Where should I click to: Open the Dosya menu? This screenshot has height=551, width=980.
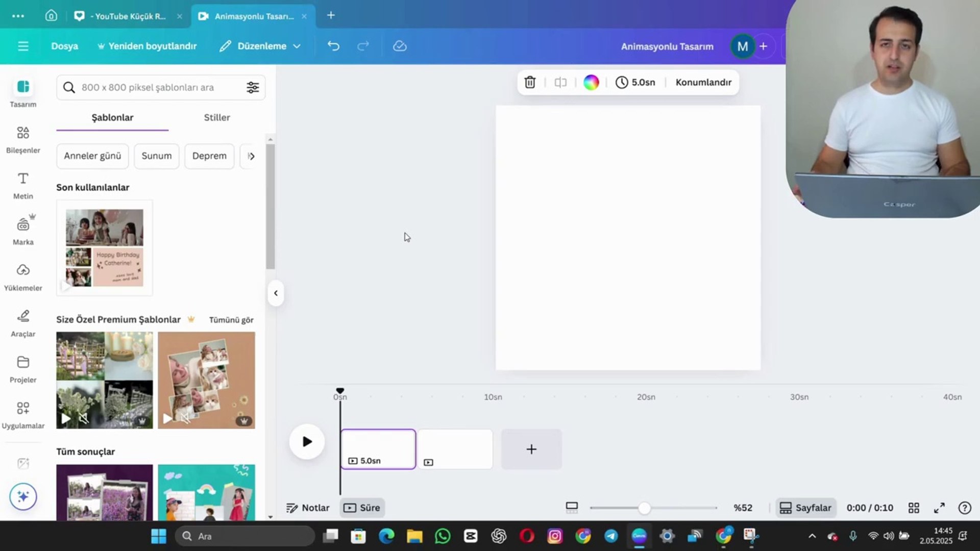(x=64, y=46)
